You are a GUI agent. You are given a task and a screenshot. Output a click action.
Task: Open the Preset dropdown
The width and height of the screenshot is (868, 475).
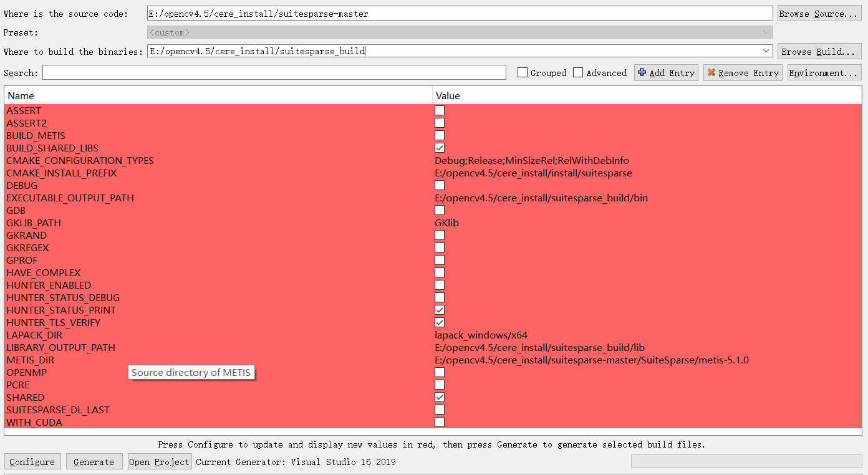(x=766, y=32)
